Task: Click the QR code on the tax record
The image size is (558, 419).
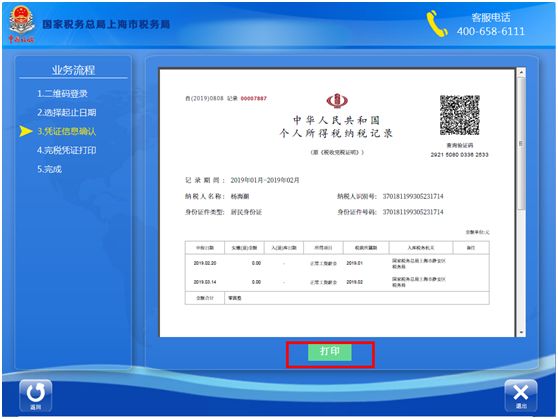Action: 459,115
